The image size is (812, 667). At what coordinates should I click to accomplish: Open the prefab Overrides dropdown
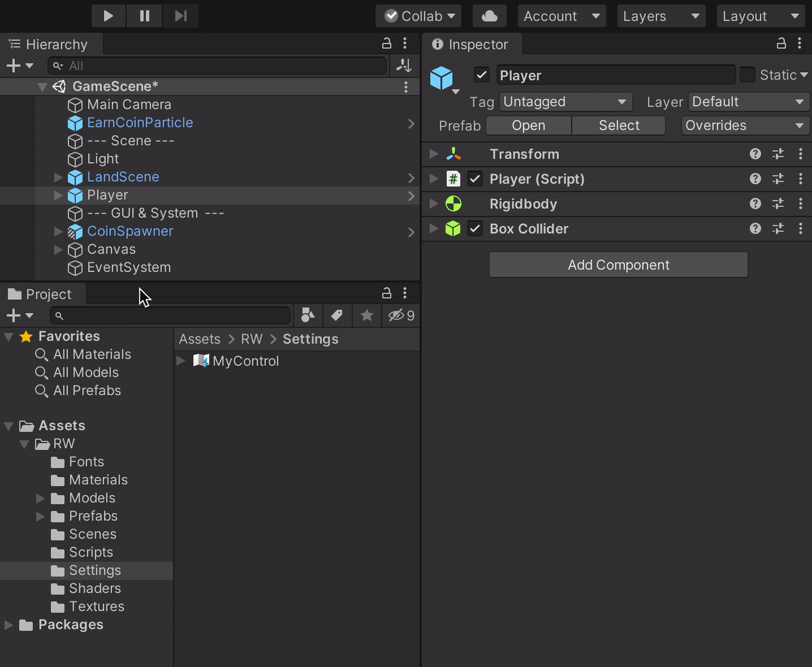coord(744,125)
